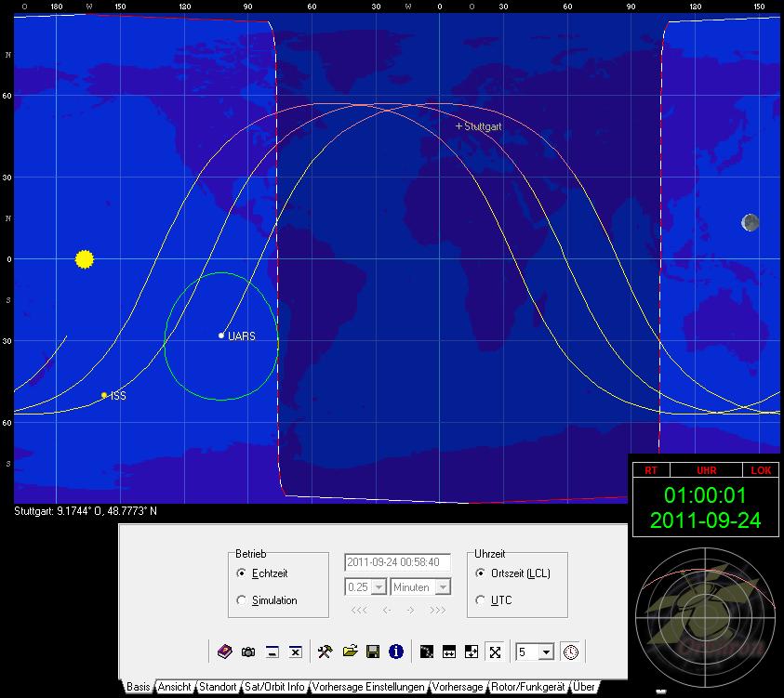Open the Vorhersage Einstellungen tab
The width and height of the screenshot is (784, 698).
(x=368, y=687)
